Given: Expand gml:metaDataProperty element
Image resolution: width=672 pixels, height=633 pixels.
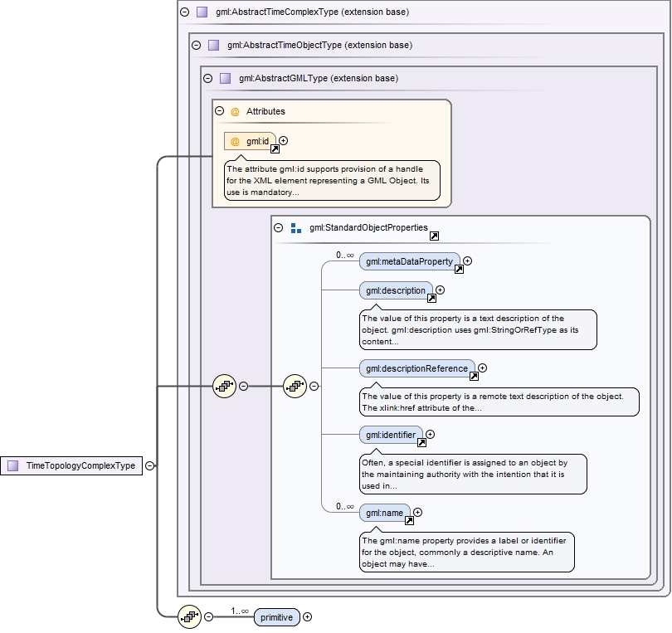Looking at the screenshot, I should click(468, 261).
